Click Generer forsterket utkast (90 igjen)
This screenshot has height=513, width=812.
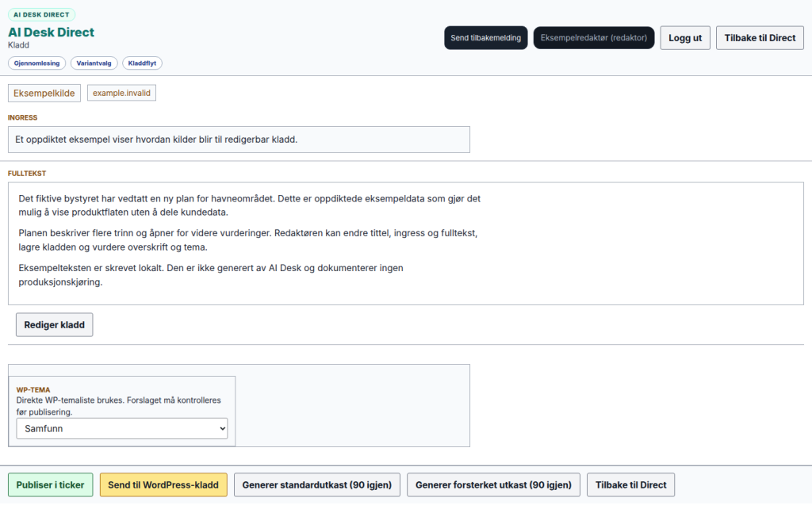(x=493, y=485)
